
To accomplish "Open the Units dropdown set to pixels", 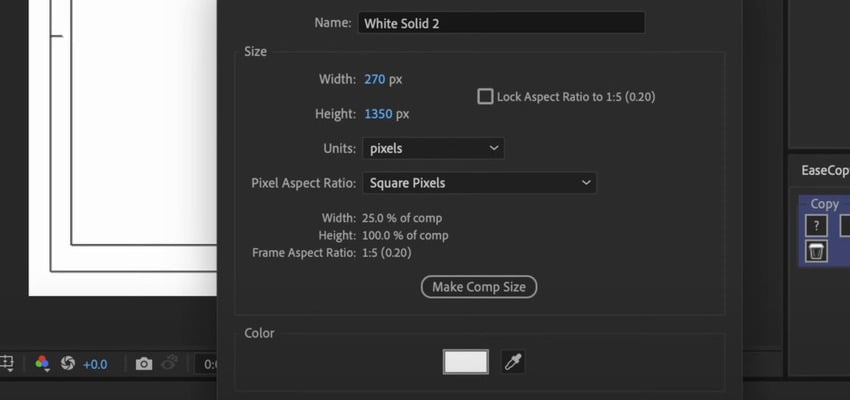I will (x=433, y=149).
